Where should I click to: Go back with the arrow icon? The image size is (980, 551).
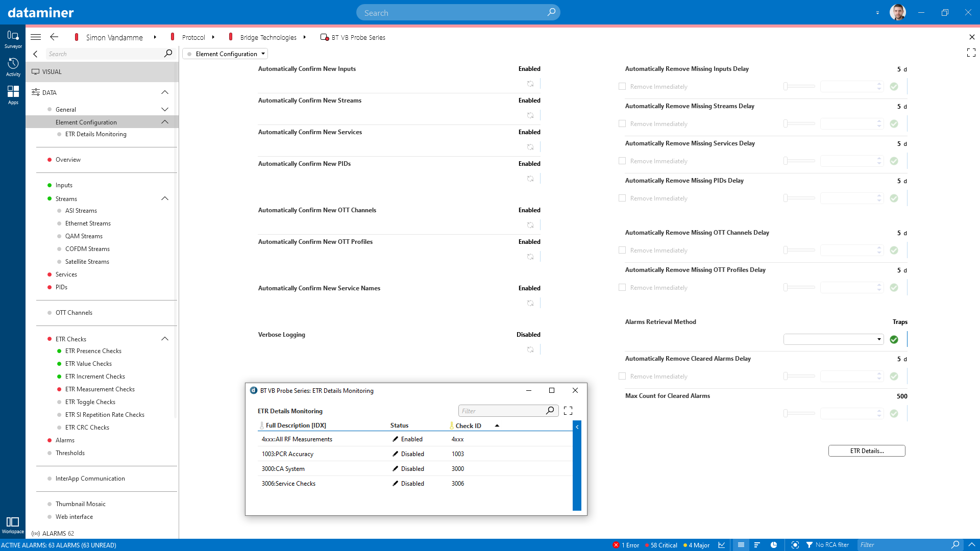[54, 37]
